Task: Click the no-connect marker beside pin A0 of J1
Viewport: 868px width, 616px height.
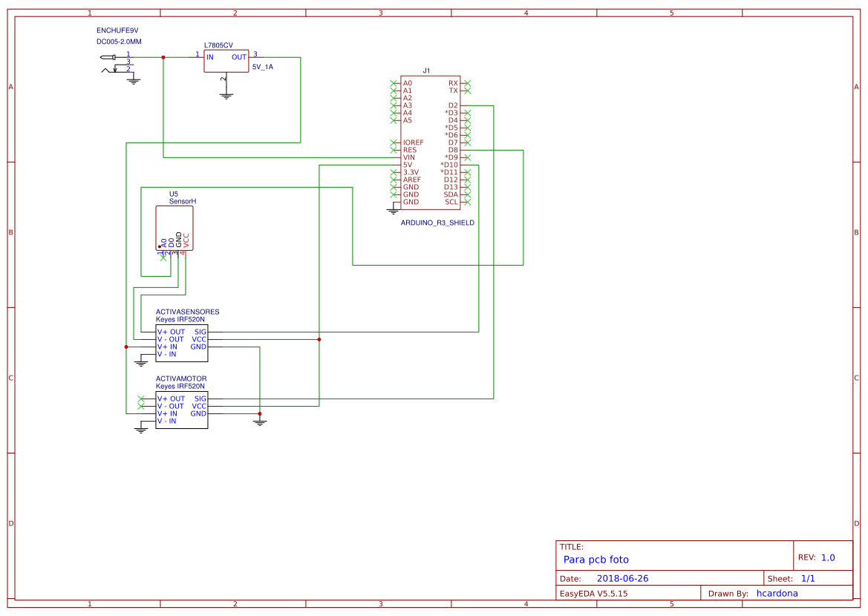Action: point(394,83)
